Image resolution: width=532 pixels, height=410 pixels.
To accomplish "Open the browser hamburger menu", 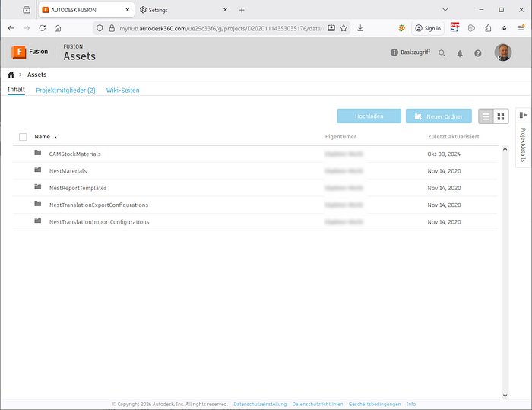I will [x=521, y=28].
